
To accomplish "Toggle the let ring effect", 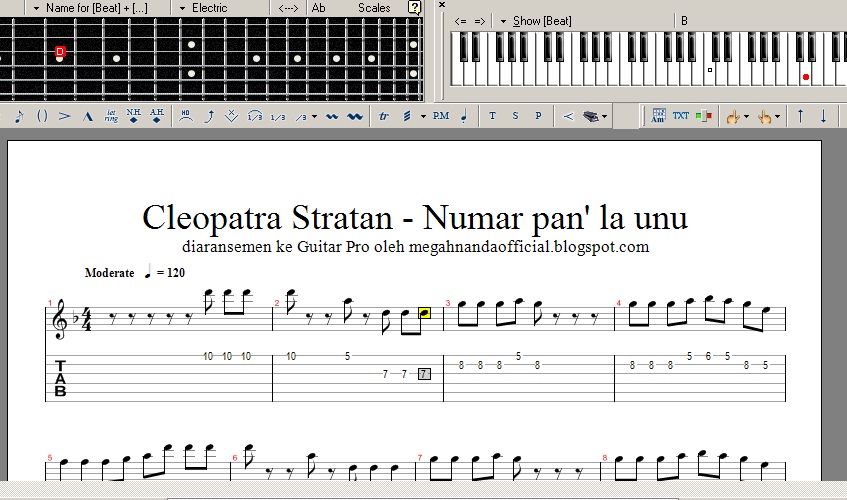I will pyautogui.click(x=111, y=116).
